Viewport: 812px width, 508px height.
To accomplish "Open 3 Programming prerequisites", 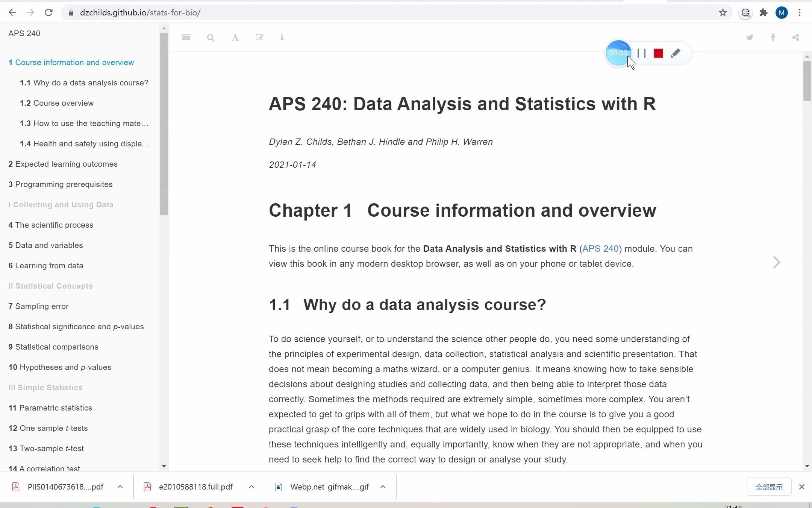I will pos(61,184).
